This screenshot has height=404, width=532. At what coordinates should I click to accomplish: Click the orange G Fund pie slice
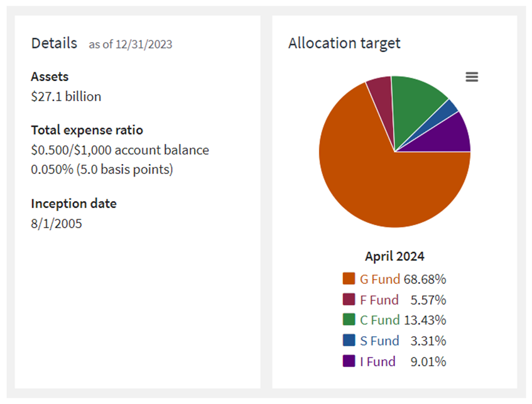pos(377,182)
